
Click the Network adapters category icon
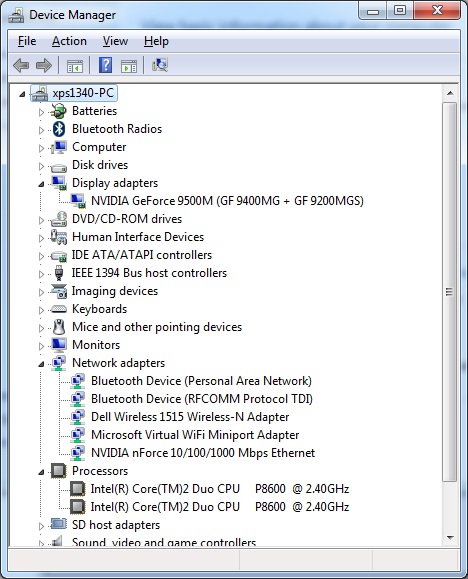pyautogui.click(x=59, y=363)
